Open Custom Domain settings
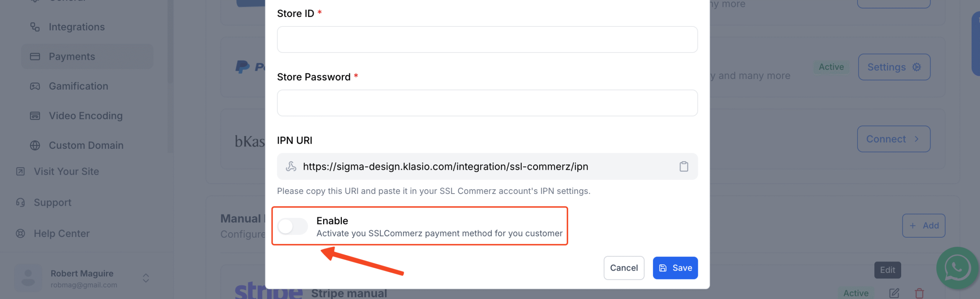Image resolution: width=980 pixels, height=299 pixels. [x=86, y=145]
